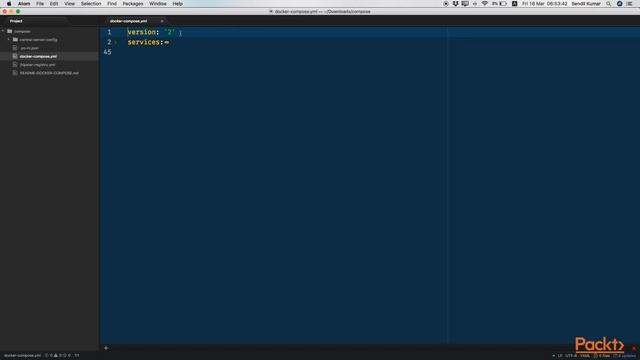Click the cursor position indicator in status bar
The image size is (640, 360).
pyautogui.click(x=76, y=356)
